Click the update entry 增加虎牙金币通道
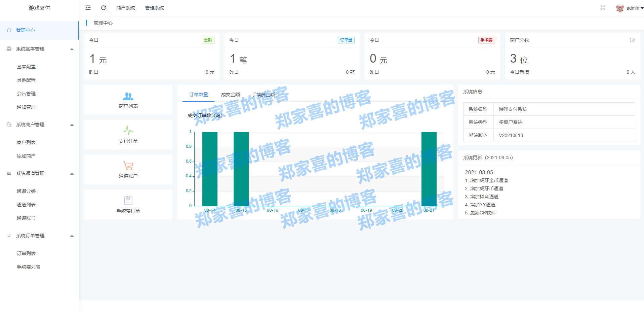Viewport: 644px width, 313px height. click(486, 180)
